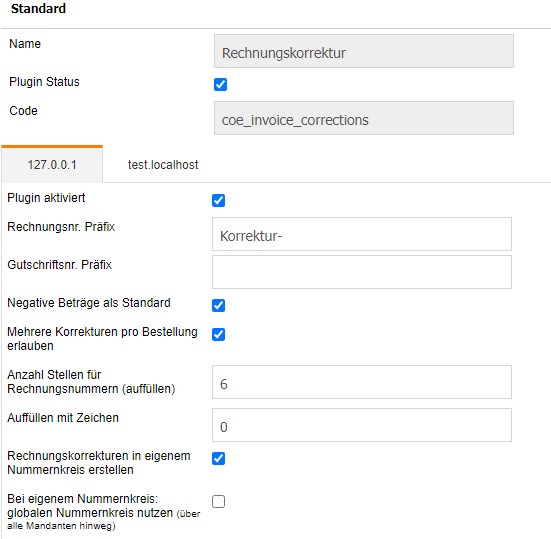
Task: Click the Code field coe_invoice_corrections
Action: click(364, 118)
